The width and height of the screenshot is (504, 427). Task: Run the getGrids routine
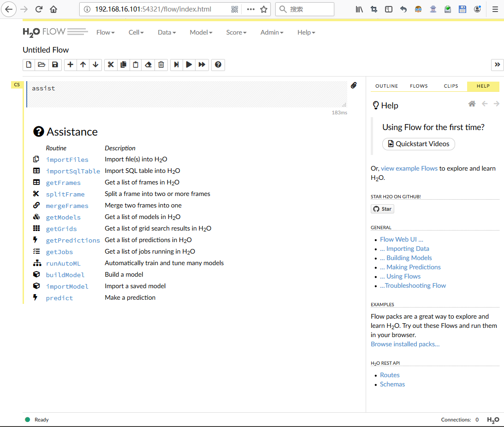coord(61,229)
